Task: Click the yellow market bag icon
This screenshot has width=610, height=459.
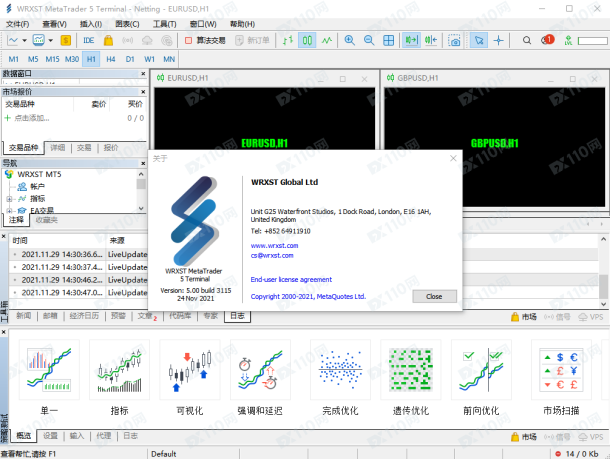Action: pos(108,40)
